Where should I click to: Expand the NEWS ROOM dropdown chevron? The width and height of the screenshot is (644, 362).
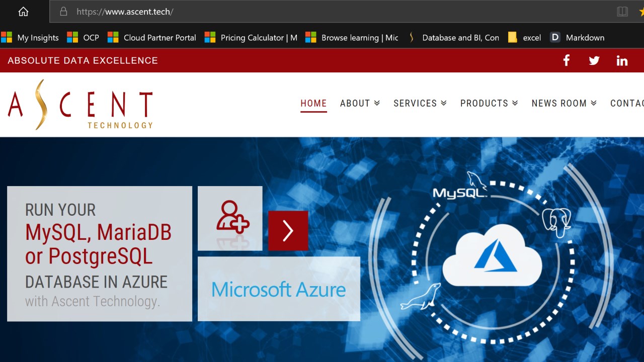click(594, 103)
